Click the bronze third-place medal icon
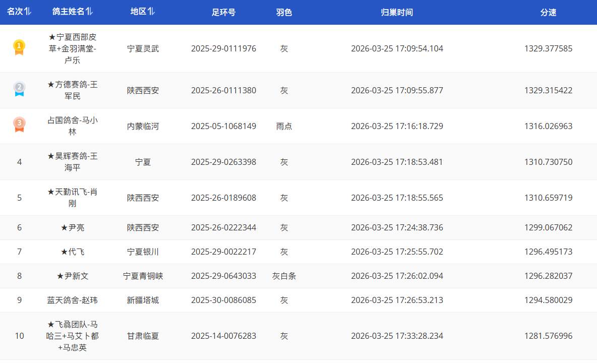Viewport: 597px width, 364px height. point(19,125)
